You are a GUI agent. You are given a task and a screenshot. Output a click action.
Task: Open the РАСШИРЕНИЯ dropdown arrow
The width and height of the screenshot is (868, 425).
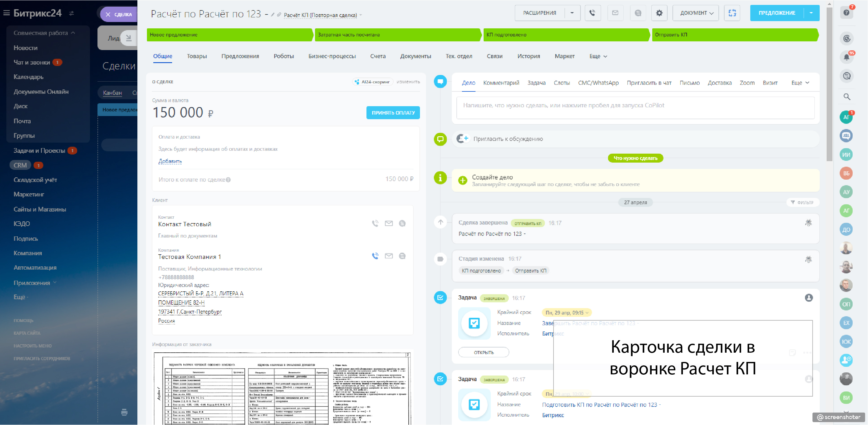(x=572, y=13)
